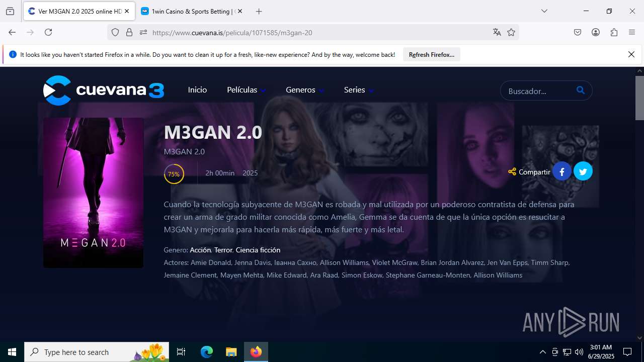Type in the Windows taskbar search box
Viewport: 644px width, 362px height.
click(x=97, y=352)
